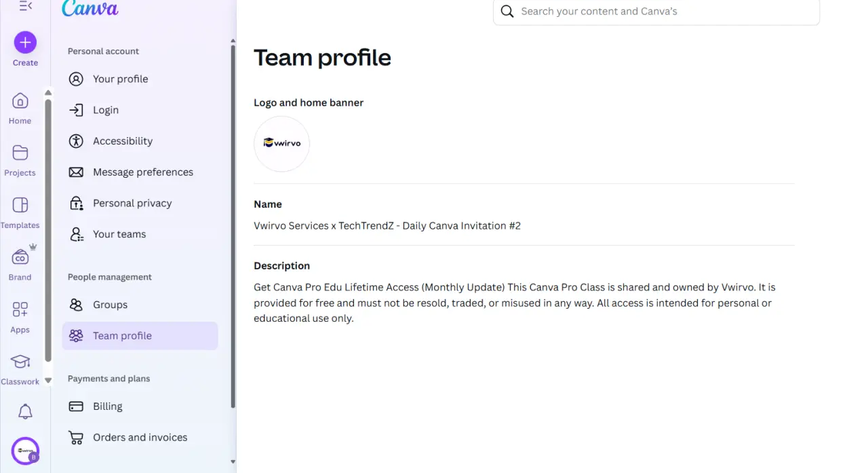
Task: Open the account avatar at bottom left
Action: 25,451
